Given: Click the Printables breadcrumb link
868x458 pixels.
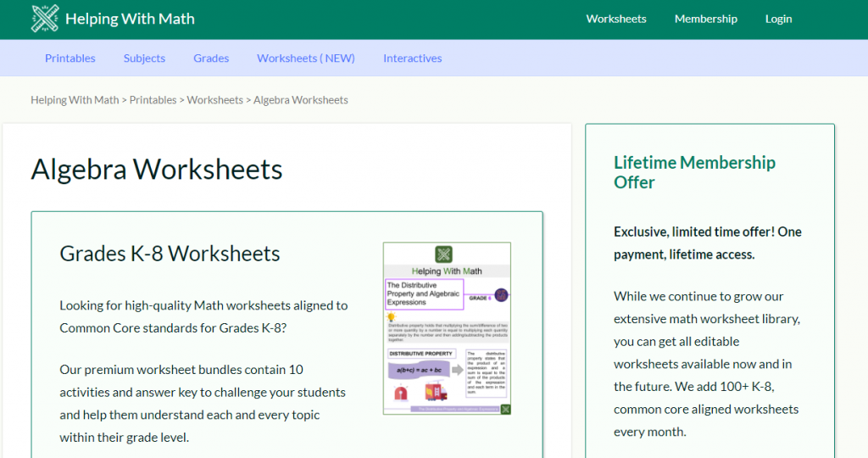Looking at the screenshot, I should pyautogui.click(x=153, y=100).
